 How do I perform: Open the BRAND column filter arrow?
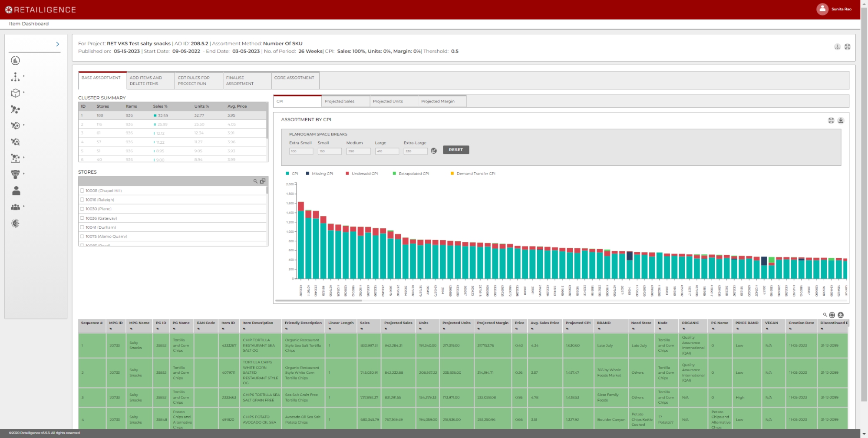click(x=599, y=329)
